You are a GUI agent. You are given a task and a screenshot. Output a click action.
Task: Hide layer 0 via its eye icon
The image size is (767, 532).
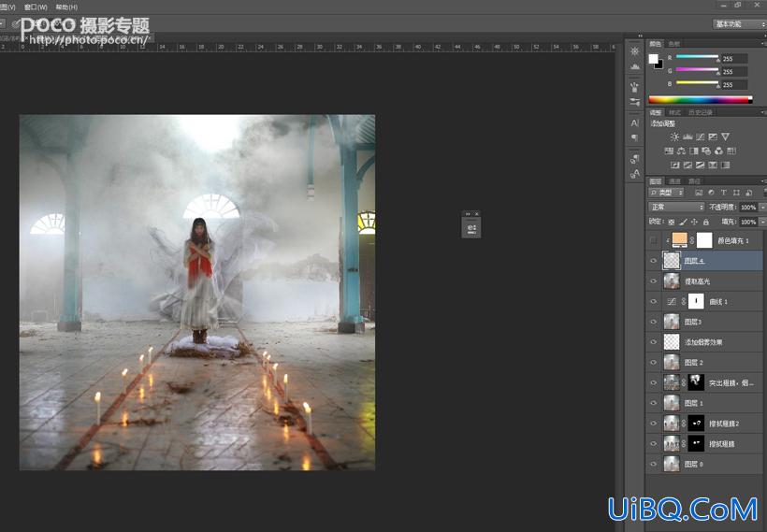click(654, 464)
